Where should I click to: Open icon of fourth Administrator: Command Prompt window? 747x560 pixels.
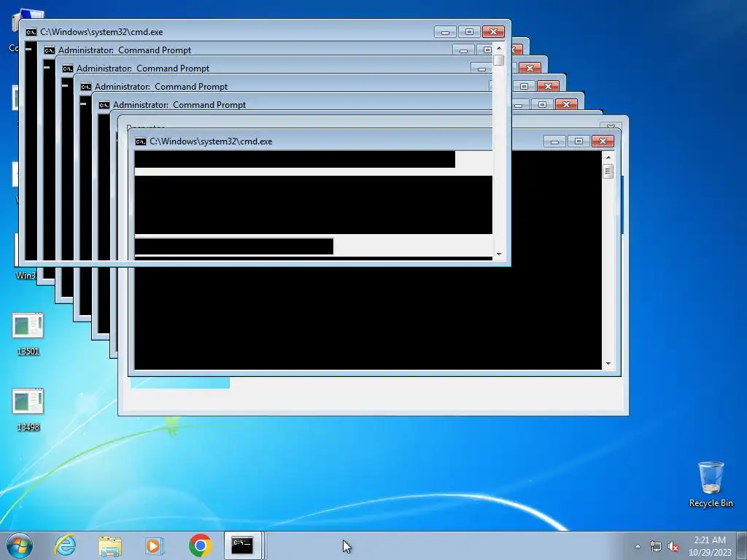click(x=104, y=104)
